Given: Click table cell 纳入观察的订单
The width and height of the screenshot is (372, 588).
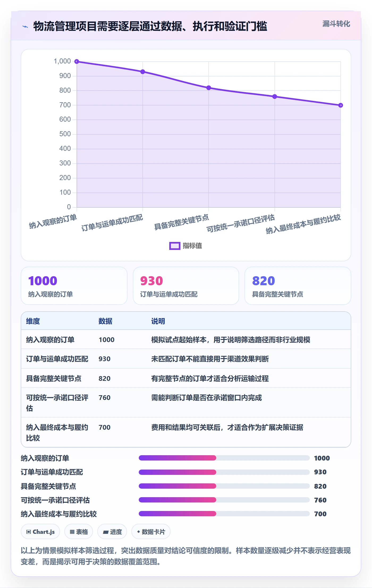Looking at the screenshot, I should 50,340.
